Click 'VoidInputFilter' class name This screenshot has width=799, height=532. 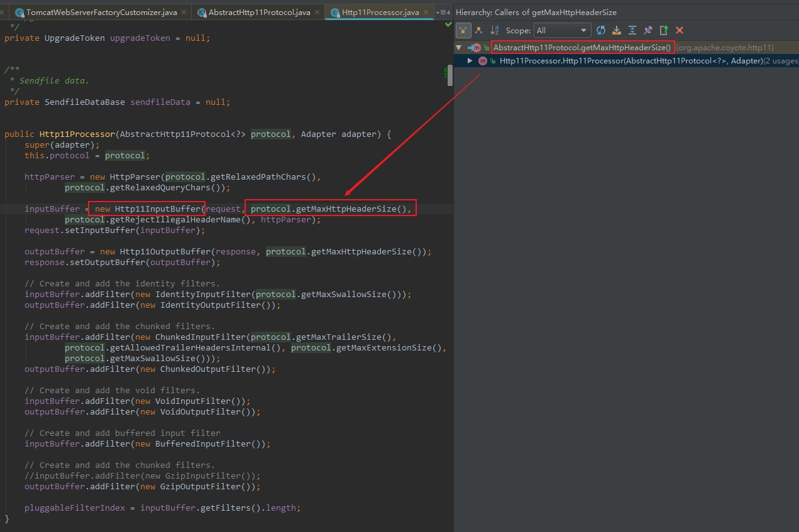[193, 401]
